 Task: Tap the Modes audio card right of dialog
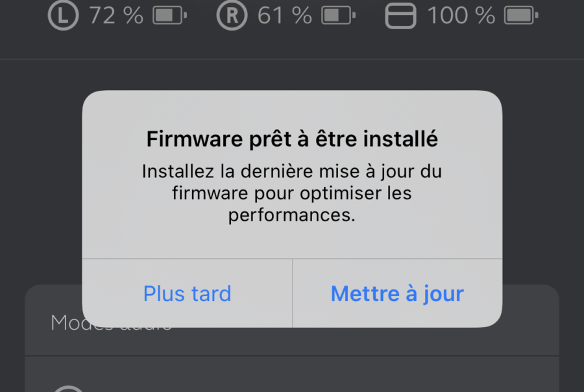pos(530,320)
